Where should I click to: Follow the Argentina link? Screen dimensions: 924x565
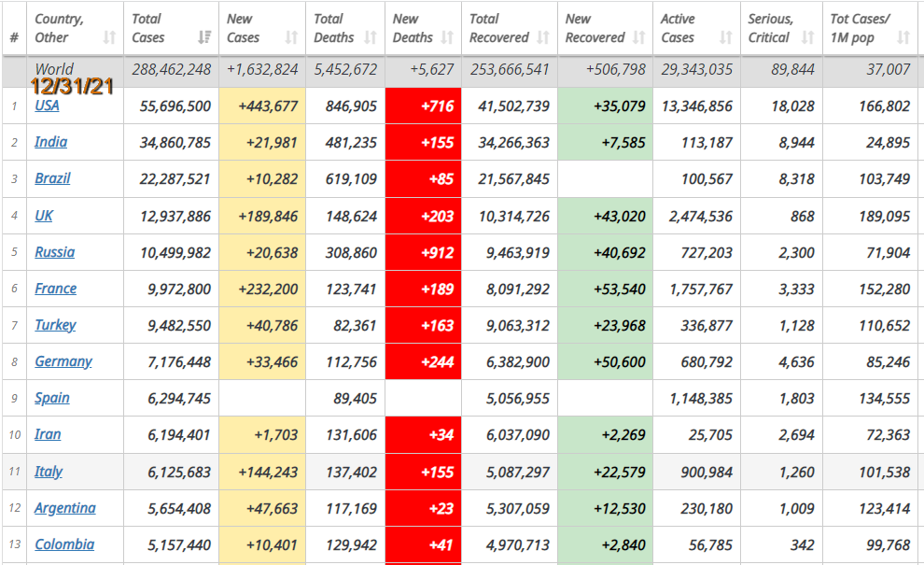click(x=65, y=508)
